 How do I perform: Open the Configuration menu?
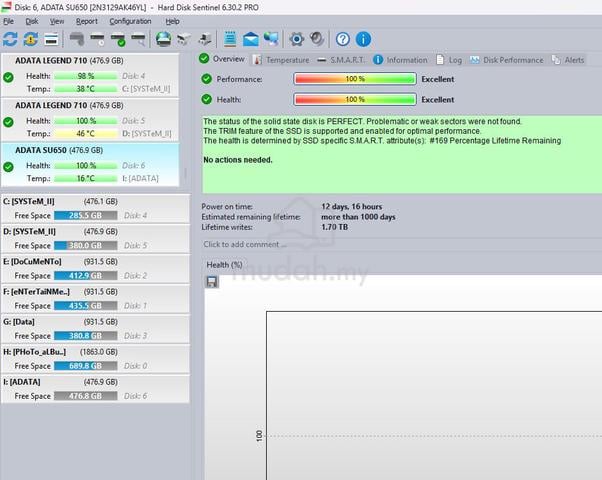[x=130, y=21]
